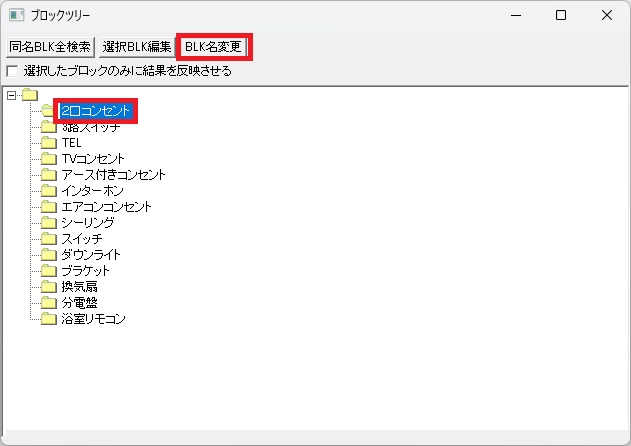Click the folder icon beside TEL
The height and width of the screenshot is (446, 631).
coord(49,143)
